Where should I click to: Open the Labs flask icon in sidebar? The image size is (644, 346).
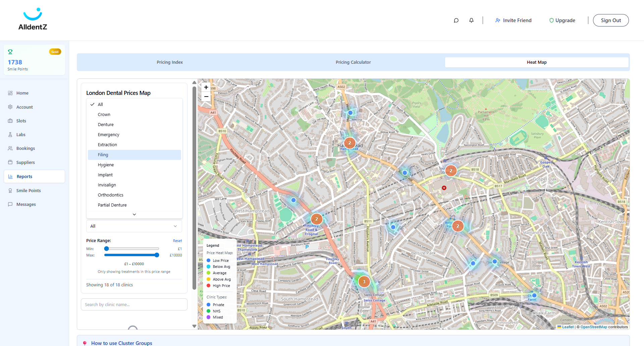click(x=10, y=134)
